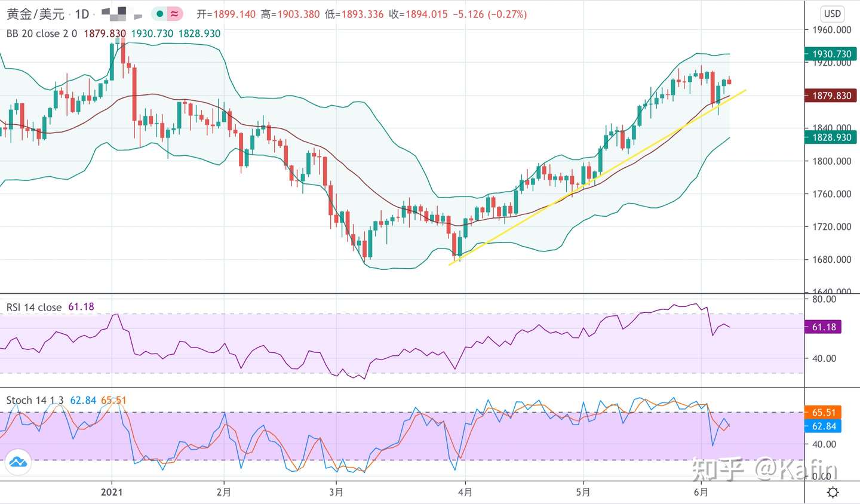This screenshot has height=504, width=860.
Task: Click the BB 20 close 2 0 indicator legend
Action: click(42, 33)
